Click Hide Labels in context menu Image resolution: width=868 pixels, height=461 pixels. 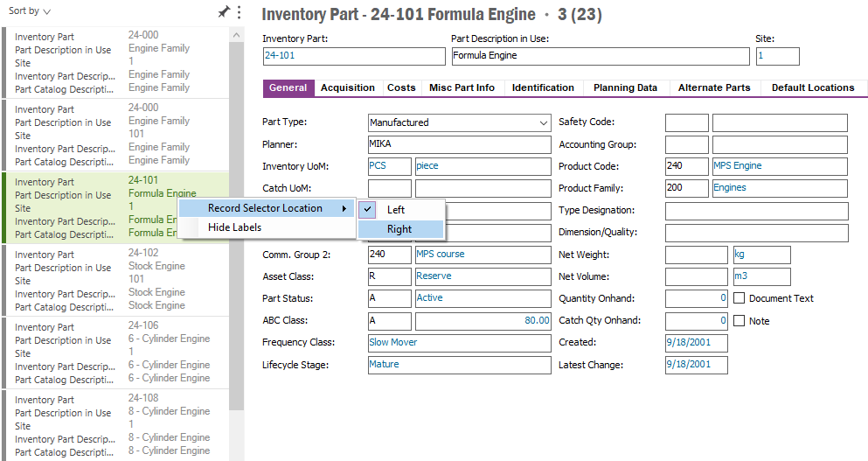point(234,227)
